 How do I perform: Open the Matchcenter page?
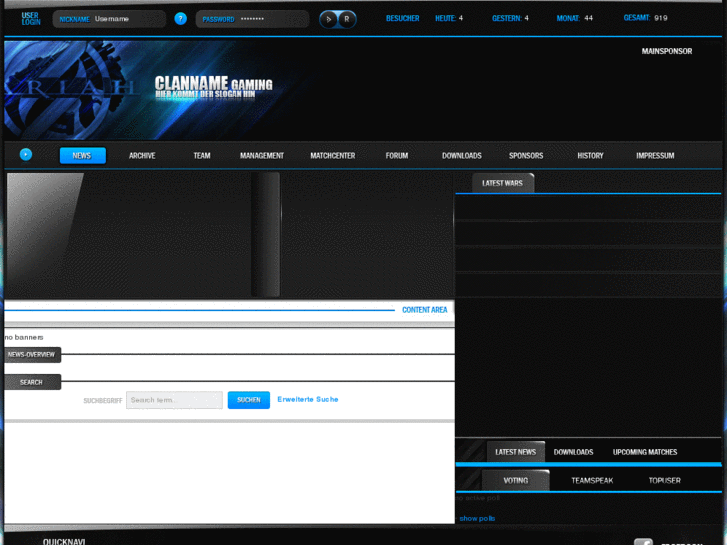[332, 156]
